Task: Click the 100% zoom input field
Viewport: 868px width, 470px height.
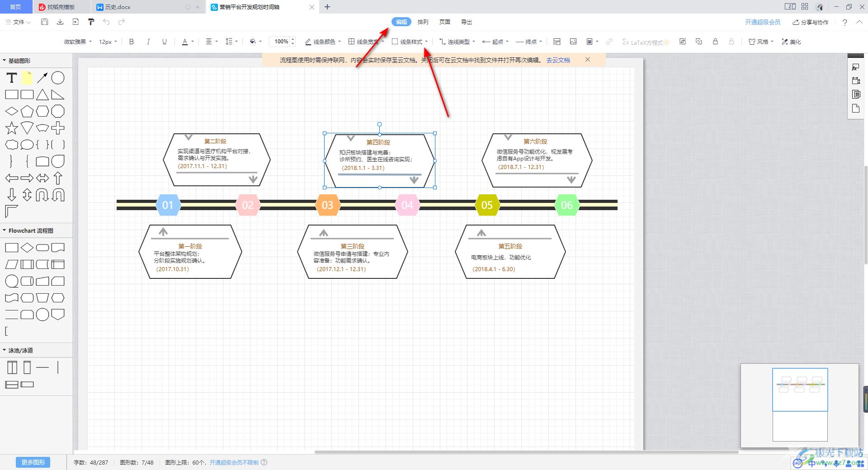Action: 281,42
